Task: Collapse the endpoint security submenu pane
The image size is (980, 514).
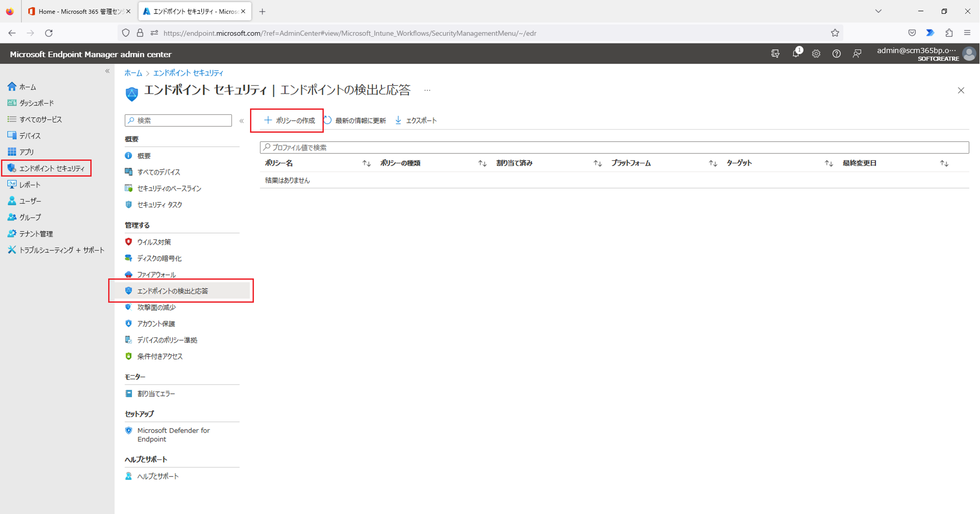Action: pyautogui.click(x=242, y=121)
